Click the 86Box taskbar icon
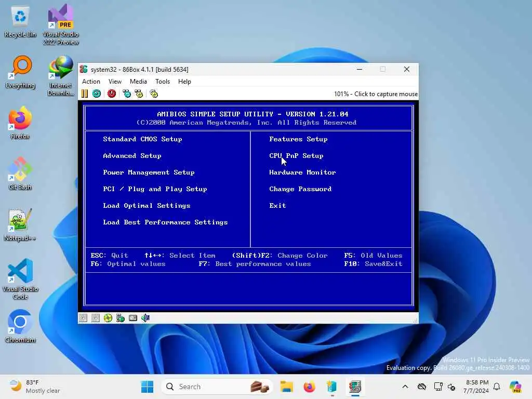Viewport: 532px width, 399px height. (x=355, y=387)
